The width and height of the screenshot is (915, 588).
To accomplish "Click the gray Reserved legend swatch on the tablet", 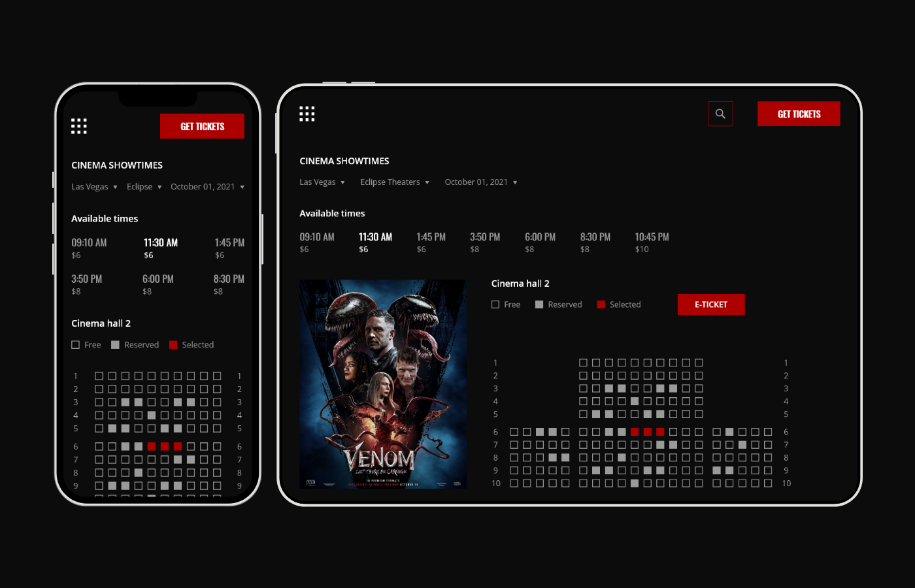I will click(x=539, y=304).
